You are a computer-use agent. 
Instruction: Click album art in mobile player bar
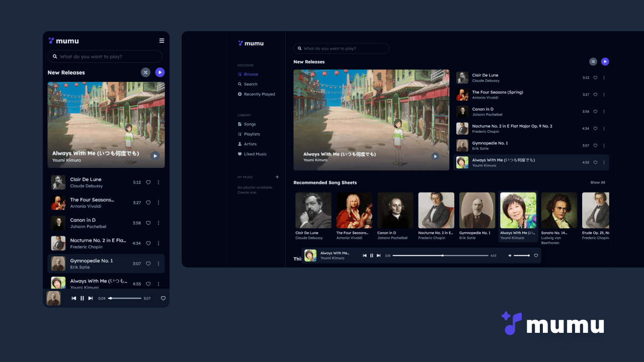click(54, 298)
